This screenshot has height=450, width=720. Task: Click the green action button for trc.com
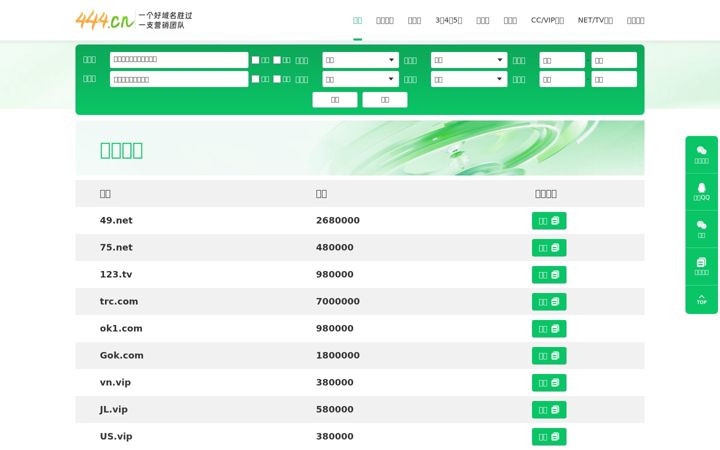[549, 302]
